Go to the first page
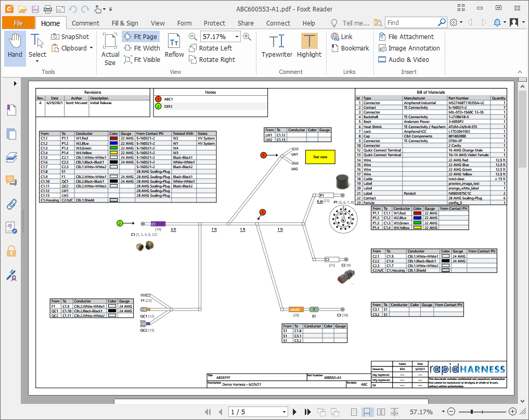This screenshot has height=420, width=529. pos(208,412)
